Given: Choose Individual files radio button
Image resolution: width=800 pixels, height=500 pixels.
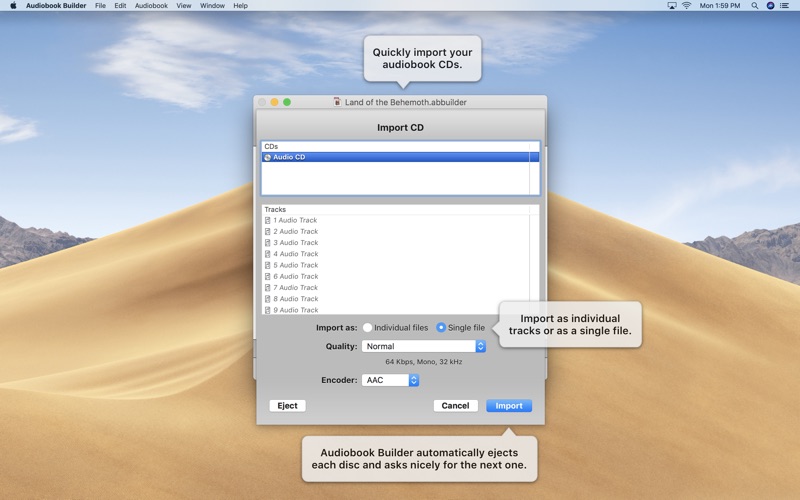Looking at the screenshot, I should [x=367, y=328].
